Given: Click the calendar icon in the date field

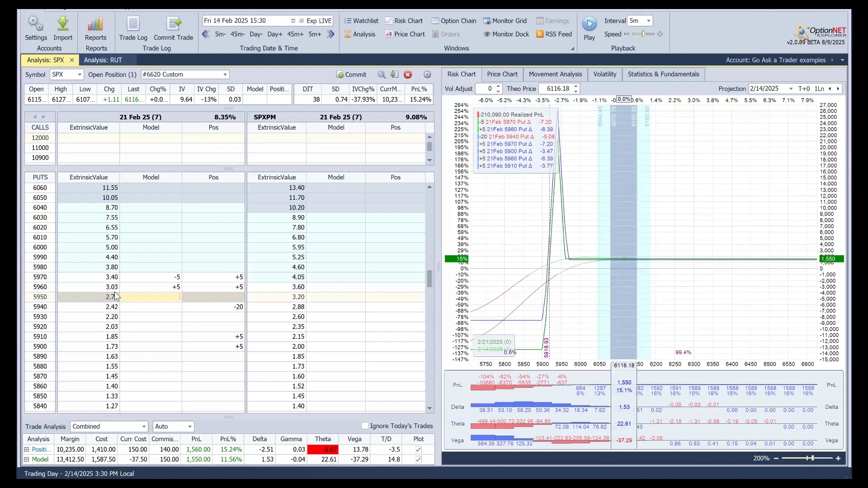Looking at the screenshot, I should point(293,21).
